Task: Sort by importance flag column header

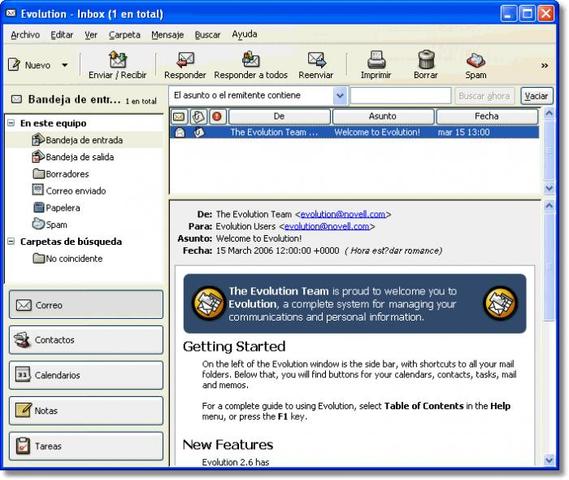Action: pos(217,116)
